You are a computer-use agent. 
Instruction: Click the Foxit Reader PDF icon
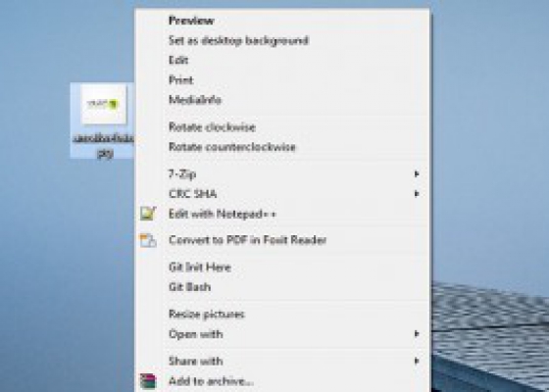point(148,240)
